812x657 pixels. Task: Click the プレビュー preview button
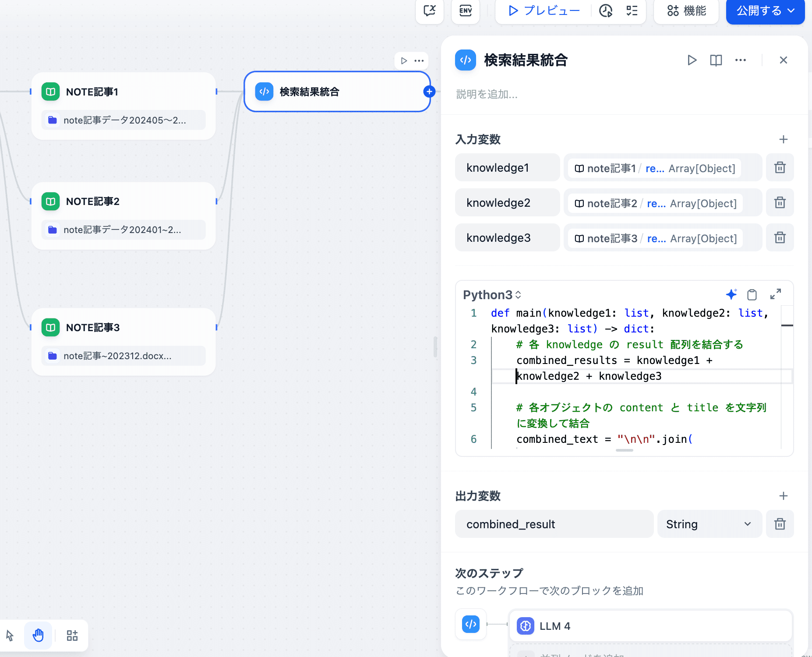pyautogui.click(x=544, y=11)
